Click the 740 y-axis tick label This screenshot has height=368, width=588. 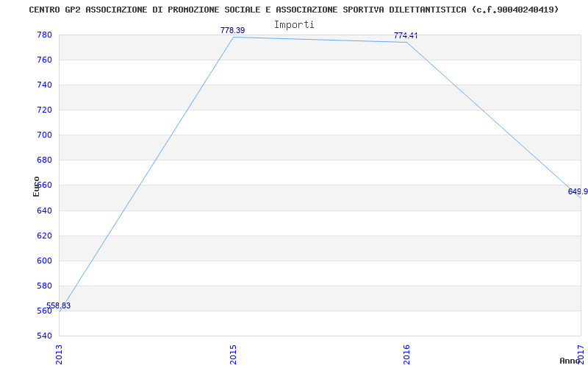[x=44, y=85]
